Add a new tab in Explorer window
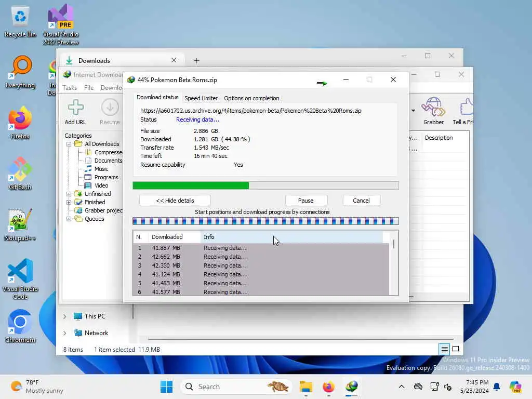This screenshot has height=399, width=532. point(197,61)
